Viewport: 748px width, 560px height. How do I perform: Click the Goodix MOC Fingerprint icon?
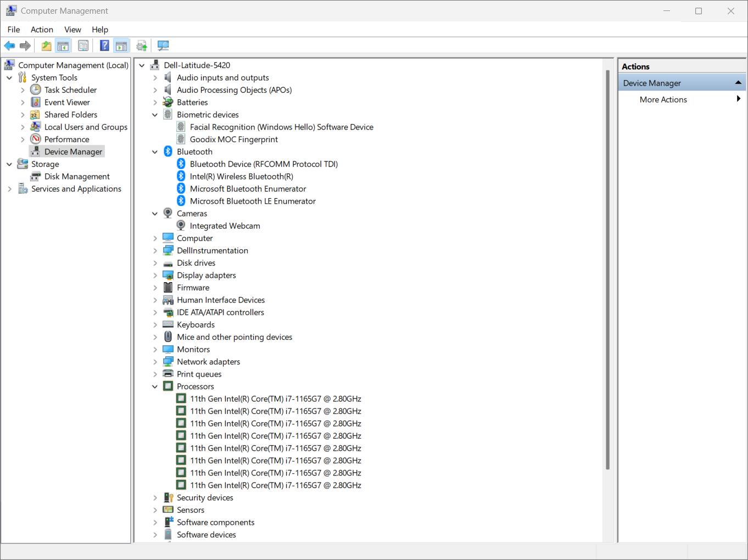(x=181, y=139)
